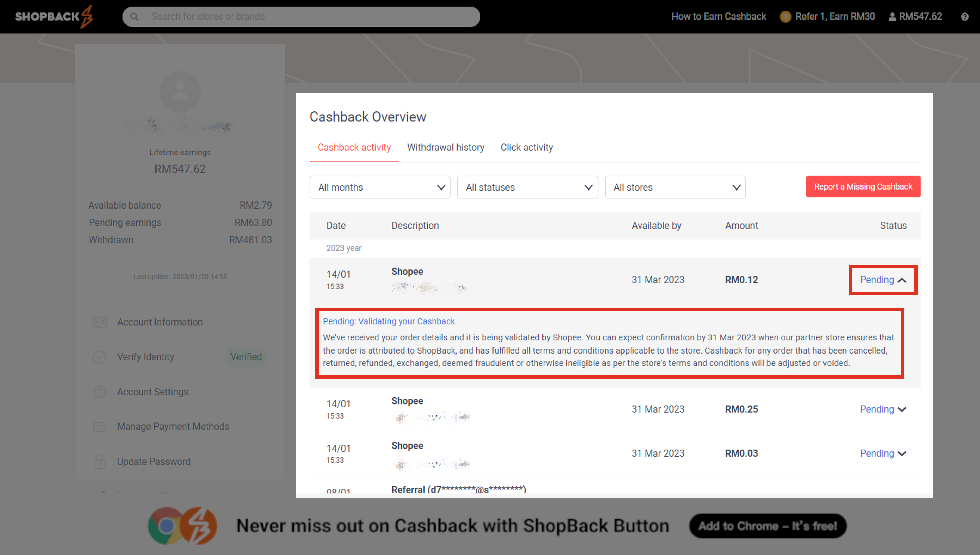Click the Status column header

pyautogui.click(x=893, y=226)
